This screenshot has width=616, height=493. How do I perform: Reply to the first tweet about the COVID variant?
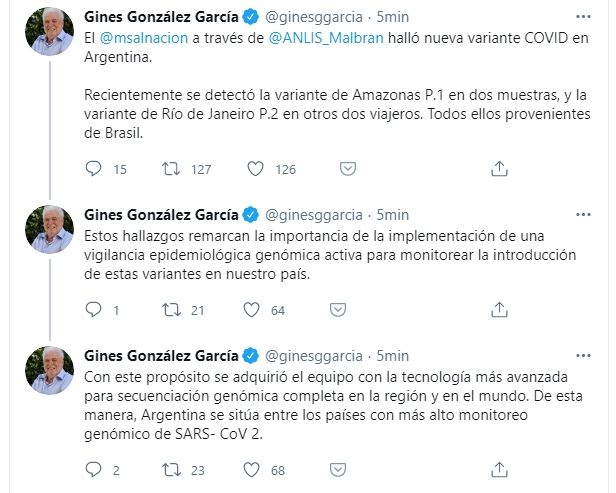tap(95, 169)
